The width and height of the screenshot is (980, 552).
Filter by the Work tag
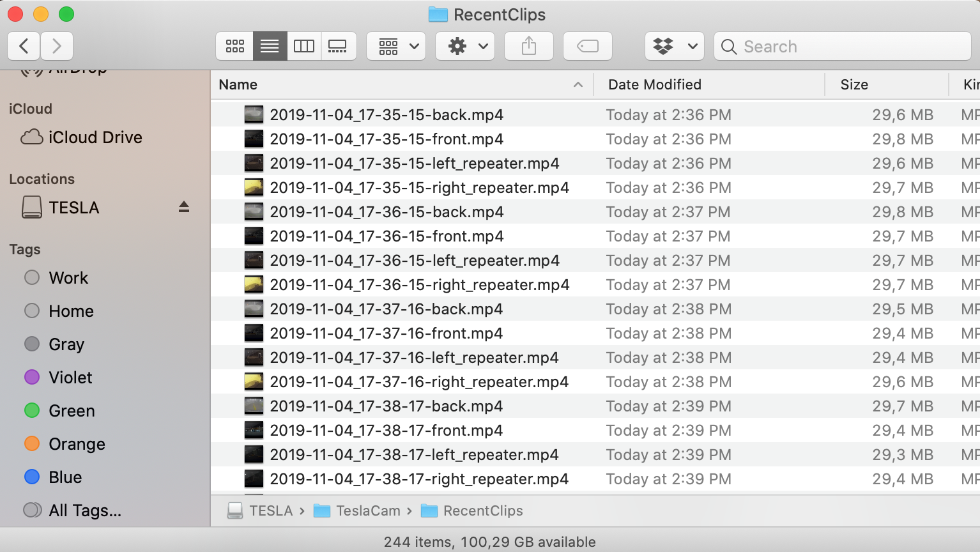tap(56, 278)
